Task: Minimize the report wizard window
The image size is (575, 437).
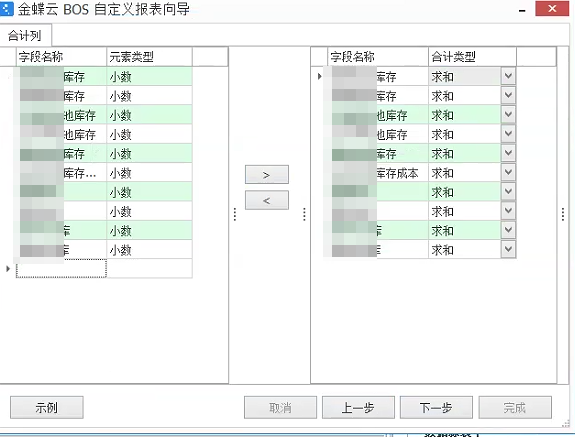Action: (522, 10)
